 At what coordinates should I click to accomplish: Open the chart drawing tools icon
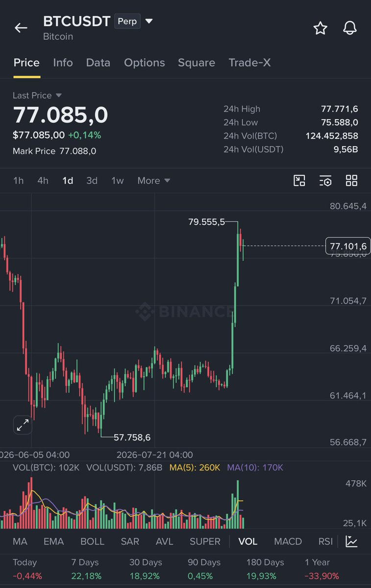(x=299, y=180)
